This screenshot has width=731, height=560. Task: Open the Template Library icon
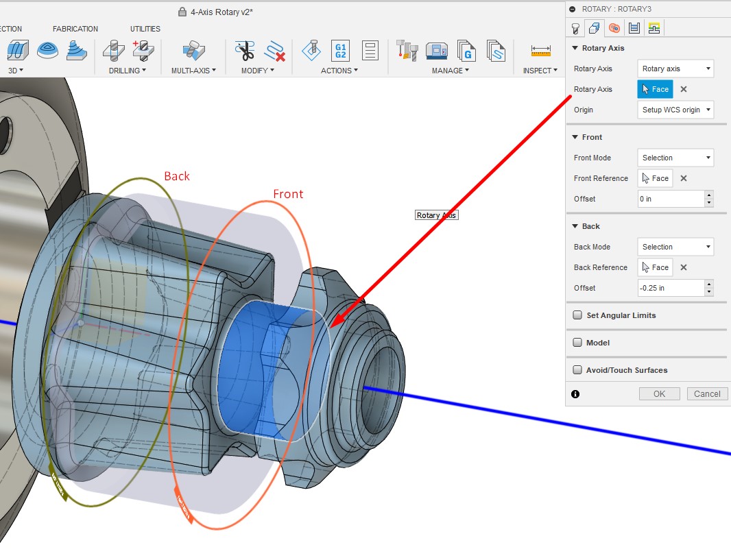(x=496, y=50)
